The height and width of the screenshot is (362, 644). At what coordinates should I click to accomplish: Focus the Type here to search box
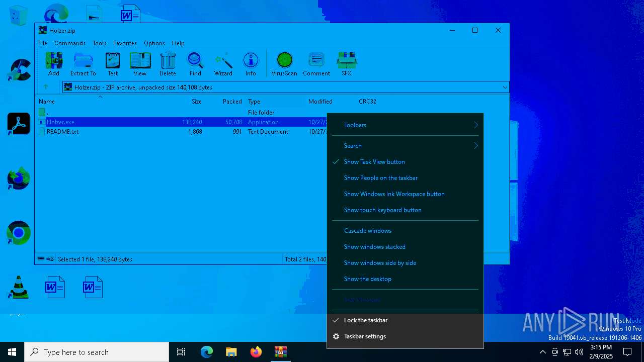coord(97,352)
